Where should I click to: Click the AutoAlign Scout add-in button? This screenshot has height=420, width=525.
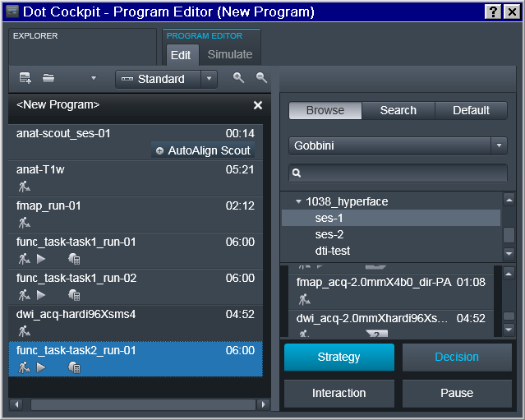(203, 150)
